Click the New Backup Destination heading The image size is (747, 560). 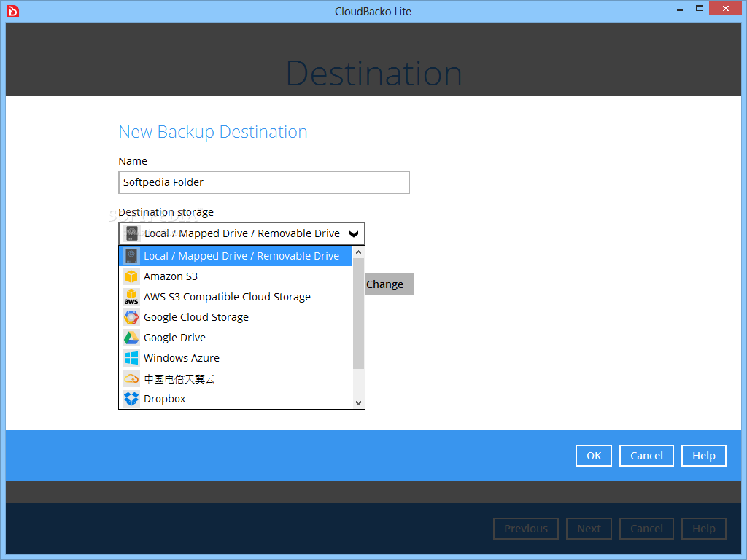pyautogui.click(x=213, y=132)
